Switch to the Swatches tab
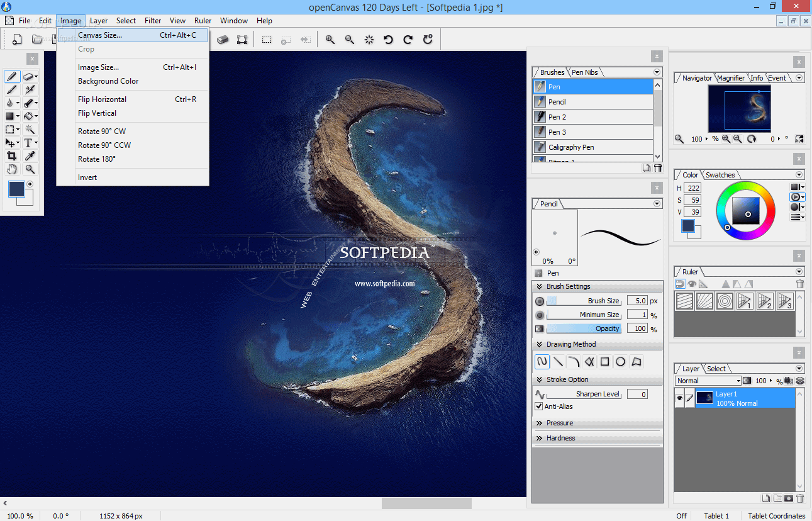 click(x=720, y=175)
